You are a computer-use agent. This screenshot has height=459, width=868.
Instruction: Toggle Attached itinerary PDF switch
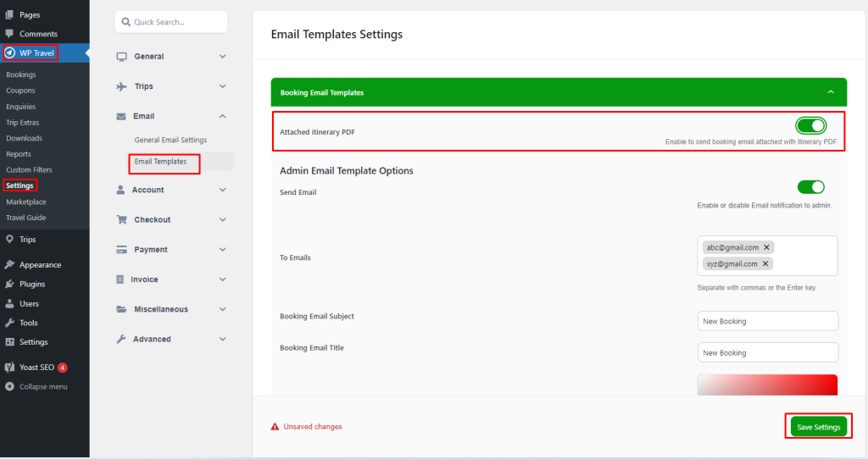811,125
